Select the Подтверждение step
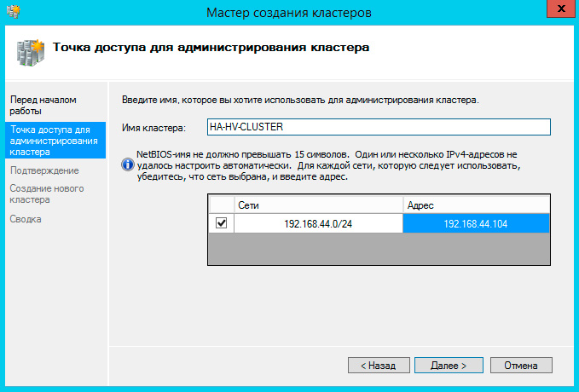This screenshot has width=579, height=392. coord(44,170)
